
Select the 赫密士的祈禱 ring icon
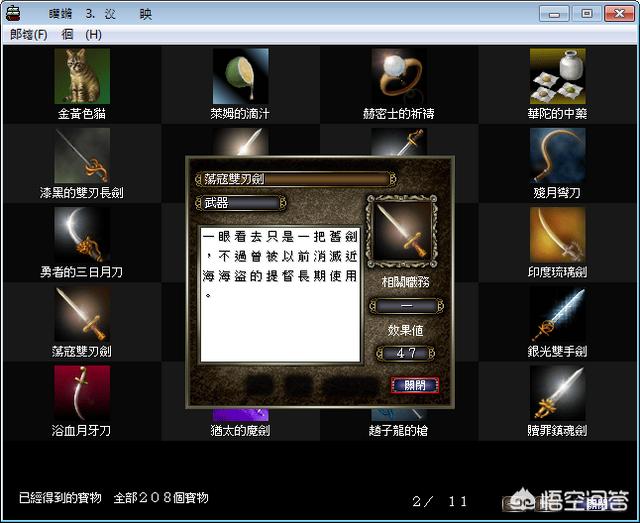399,76
